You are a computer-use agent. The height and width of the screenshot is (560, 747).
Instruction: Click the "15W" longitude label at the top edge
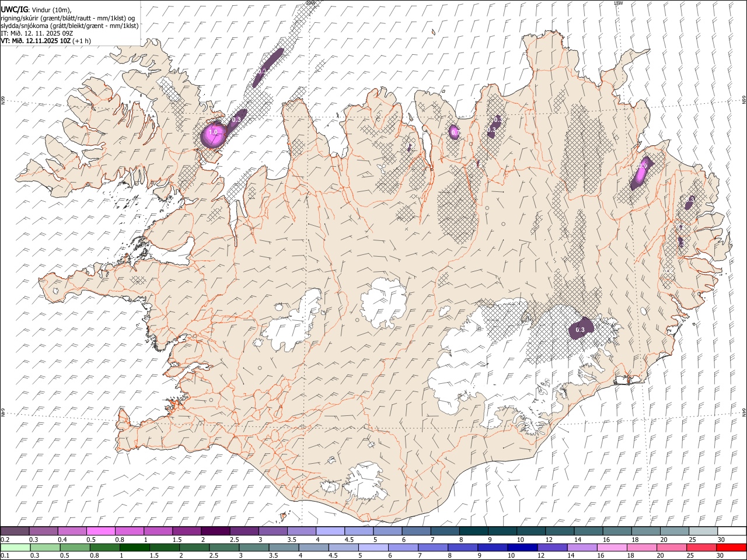coord(618,3)
